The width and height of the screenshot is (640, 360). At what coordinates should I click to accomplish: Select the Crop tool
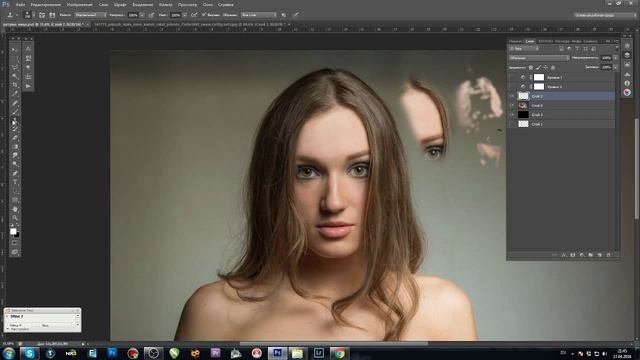[x=15, y=85]
